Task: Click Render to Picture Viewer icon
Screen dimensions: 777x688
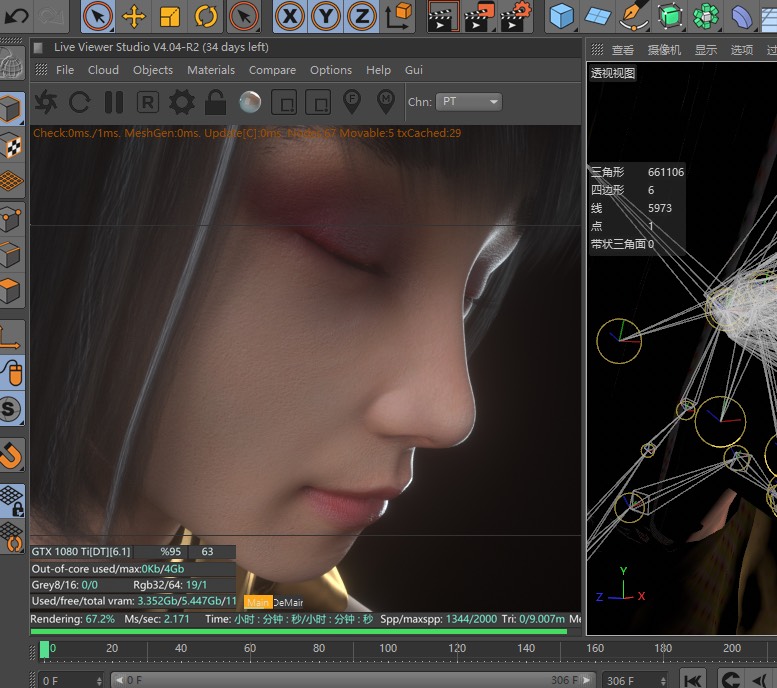Action: [x=479, y=16]
